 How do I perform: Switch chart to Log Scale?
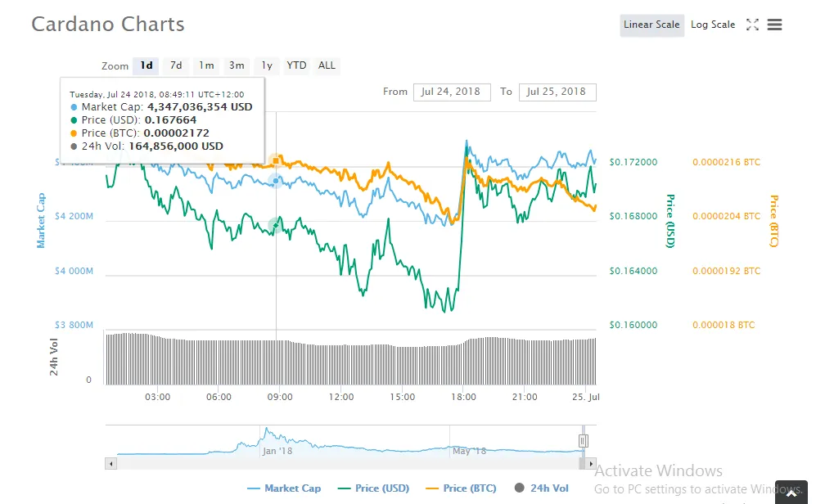coord(712,25)
